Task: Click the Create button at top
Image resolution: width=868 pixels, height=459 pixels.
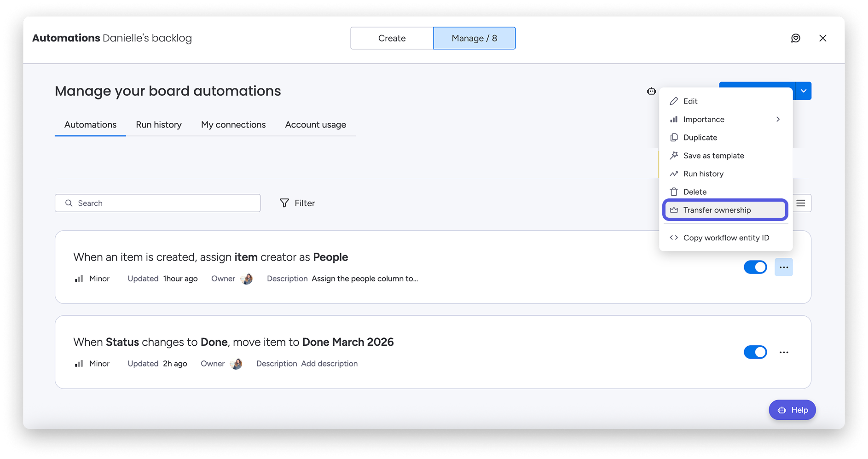Action: 392,38
